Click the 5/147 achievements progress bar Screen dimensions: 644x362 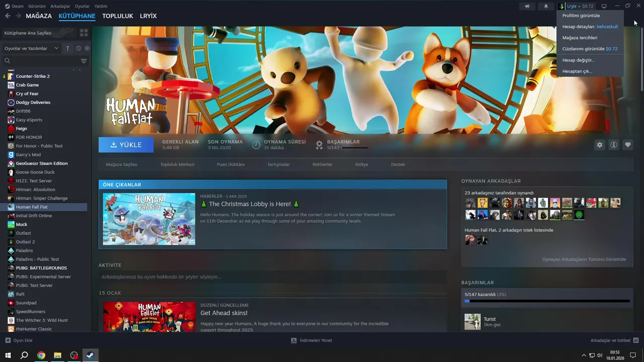pyautogui.click(x=547, y=301)
